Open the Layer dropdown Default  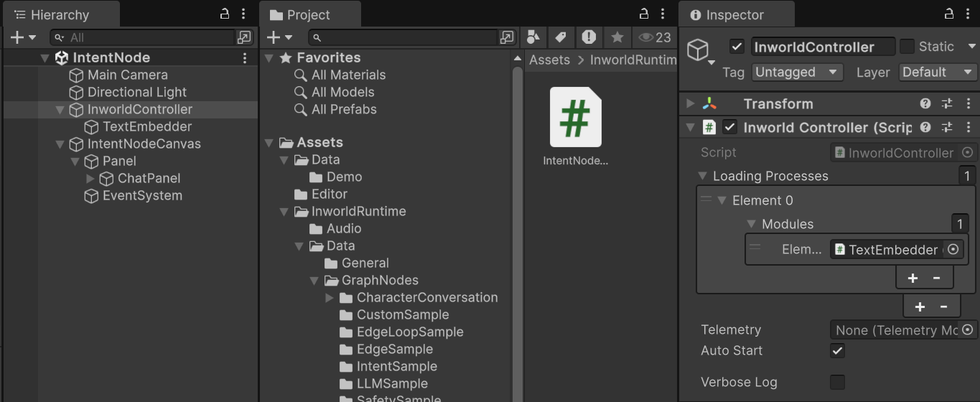(x=938, y=72)
